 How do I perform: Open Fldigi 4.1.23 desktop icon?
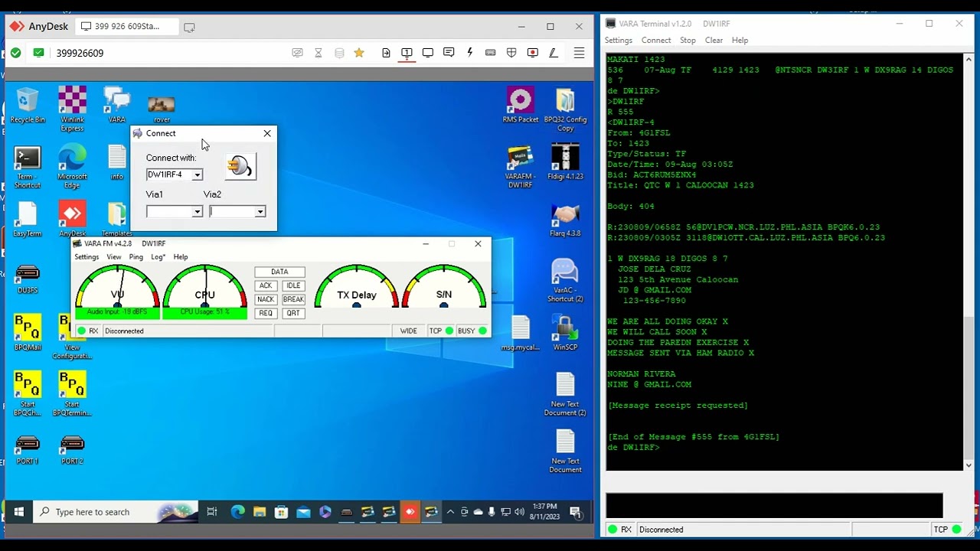[565, 162]
